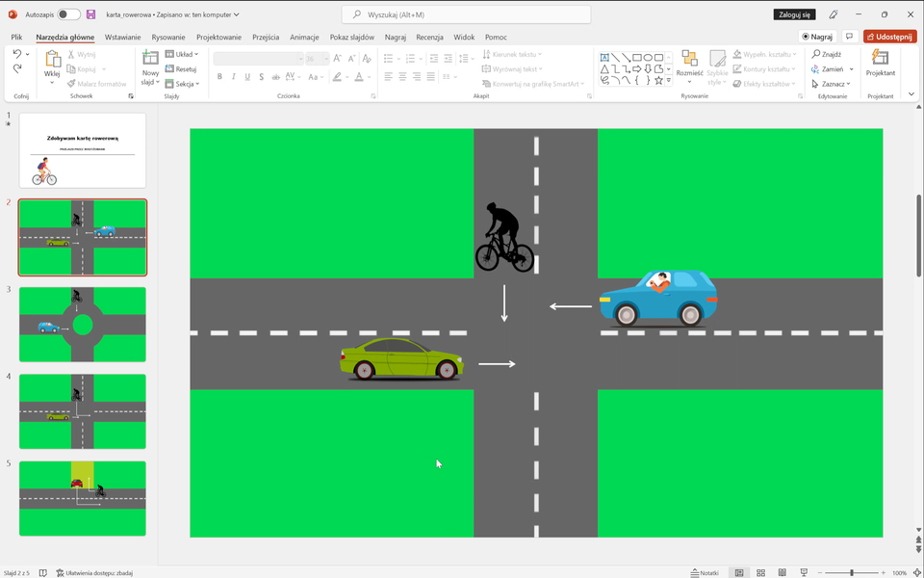924x578 pixels.
Task: Toggle the Autozapis autosave switch
Action: [68, 14]
